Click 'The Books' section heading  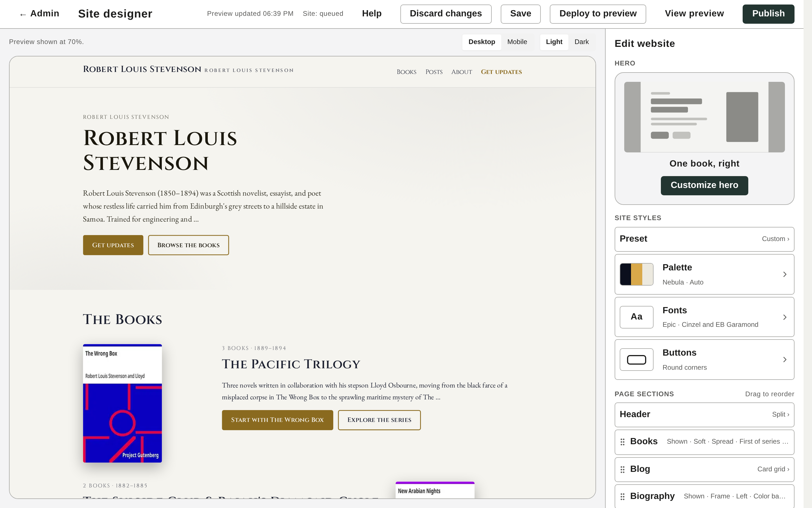(122, 319)
